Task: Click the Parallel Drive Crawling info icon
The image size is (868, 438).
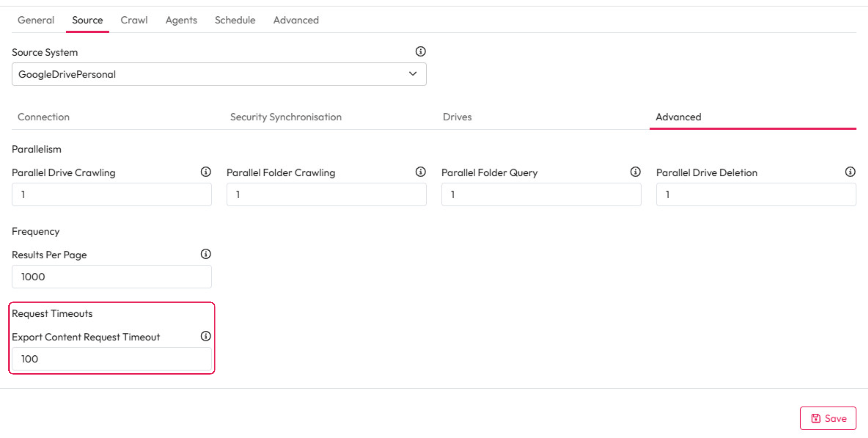Action: coord(206,172)
